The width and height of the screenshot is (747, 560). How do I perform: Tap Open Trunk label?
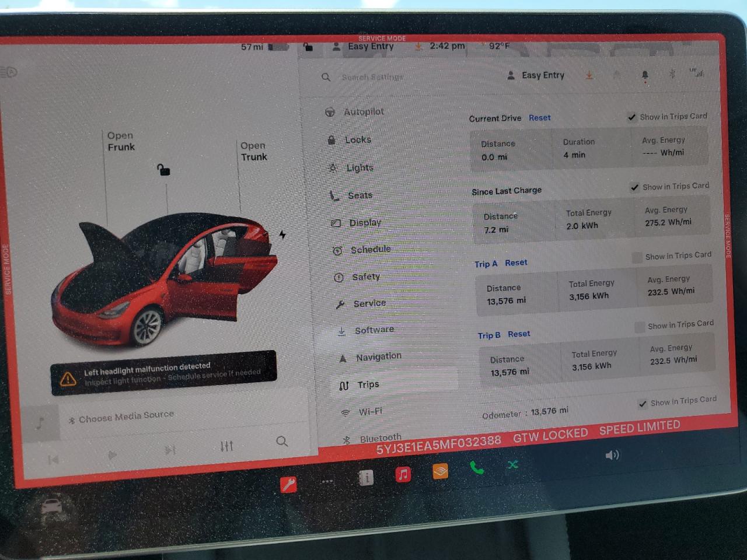tap(254, 151)
